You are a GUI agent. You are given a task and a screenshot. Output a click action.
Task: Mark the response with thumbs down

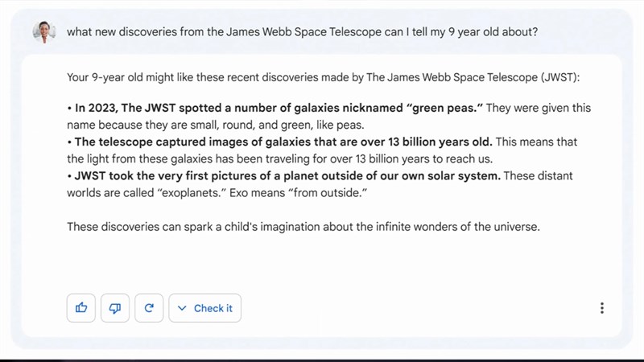(115, 307)
